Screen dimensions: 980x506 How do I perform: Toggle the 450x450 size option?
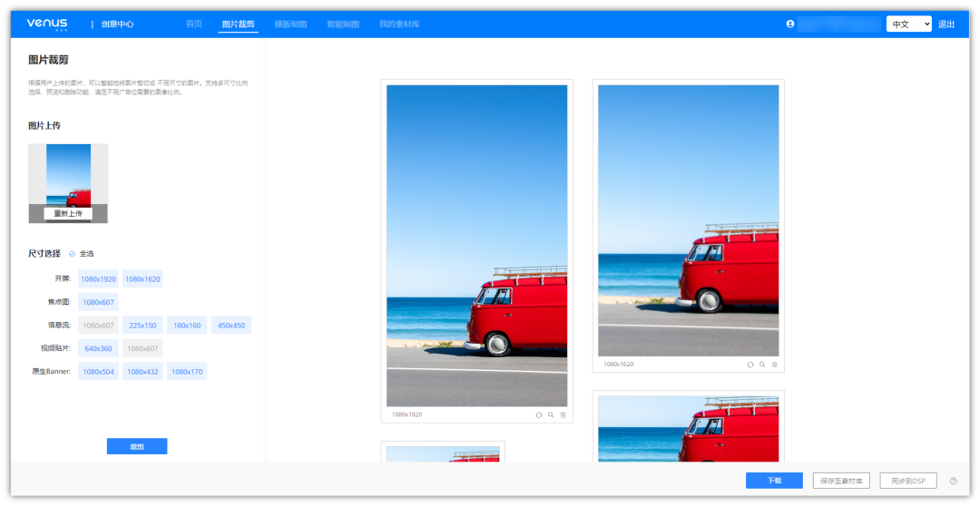pos(231,326)
